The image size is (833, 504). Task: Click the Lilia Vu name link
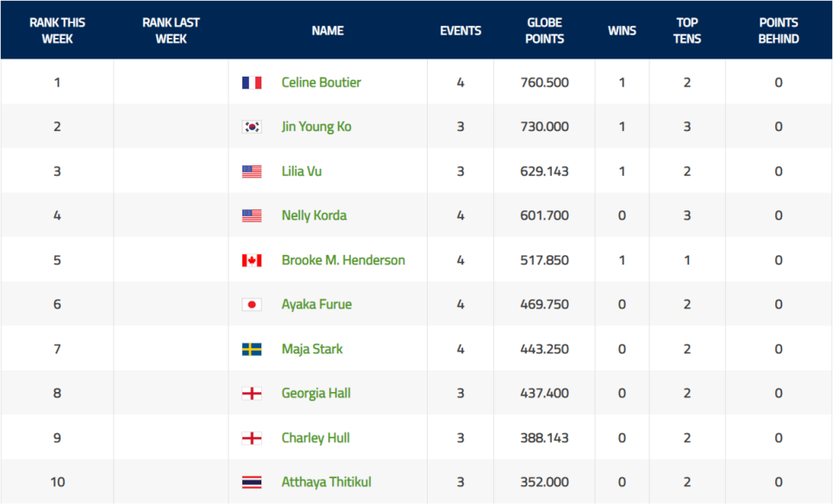[301, 171]
